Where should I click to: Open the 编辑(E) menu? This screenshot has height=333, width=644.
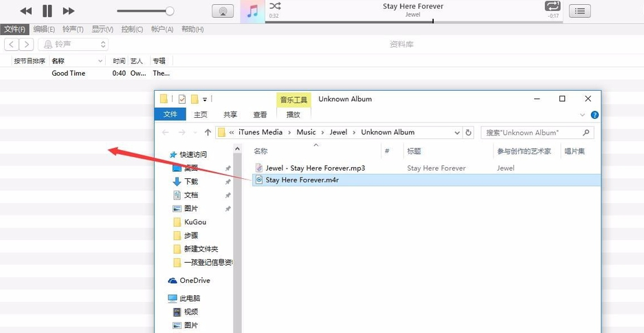pyautogui.click(x=44, y=29)
